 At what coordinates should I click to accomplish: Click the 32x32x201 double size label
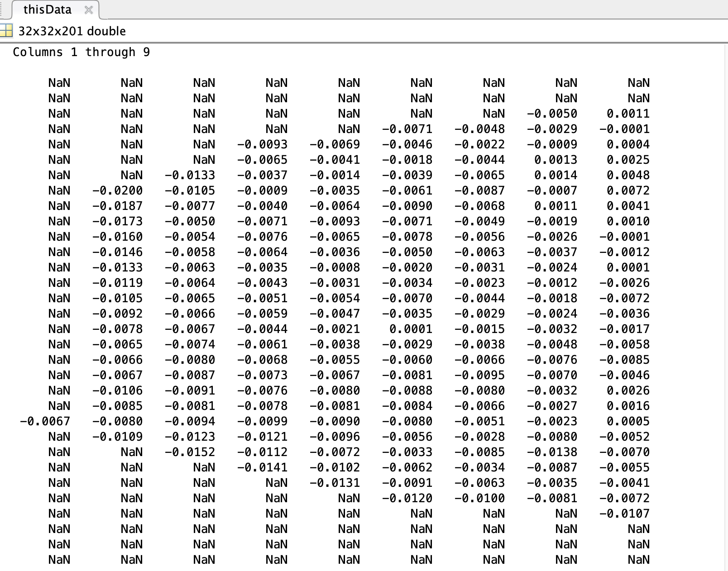click(x=72, y=31)
